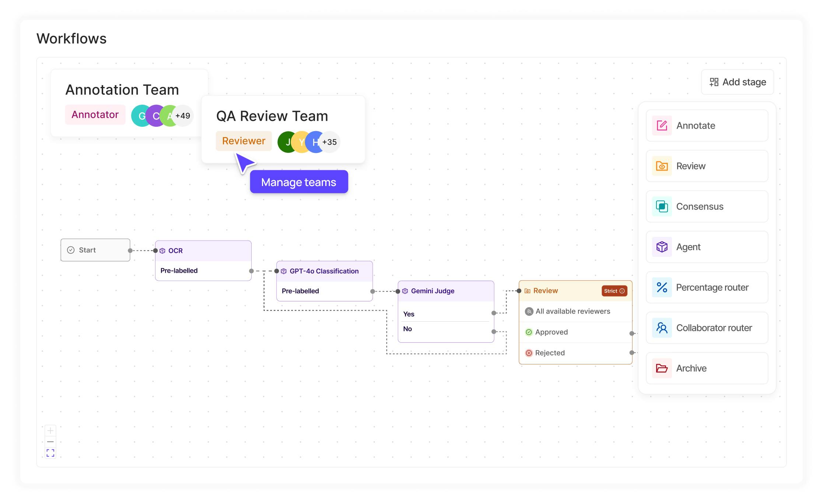The image size is (823, 504).
Task: Open the purple C avatar in Annotation Team
Action: (x=156, y=116)
